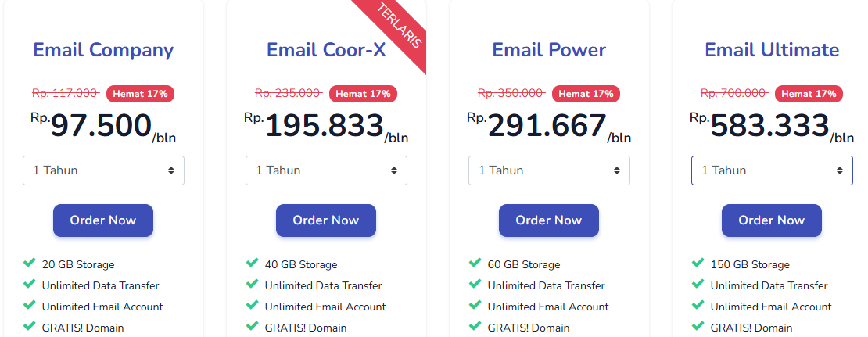The image size is (868, 337).
Task: Click checkmark icon beside 20 GB Storage
Action: click(30, 264)
